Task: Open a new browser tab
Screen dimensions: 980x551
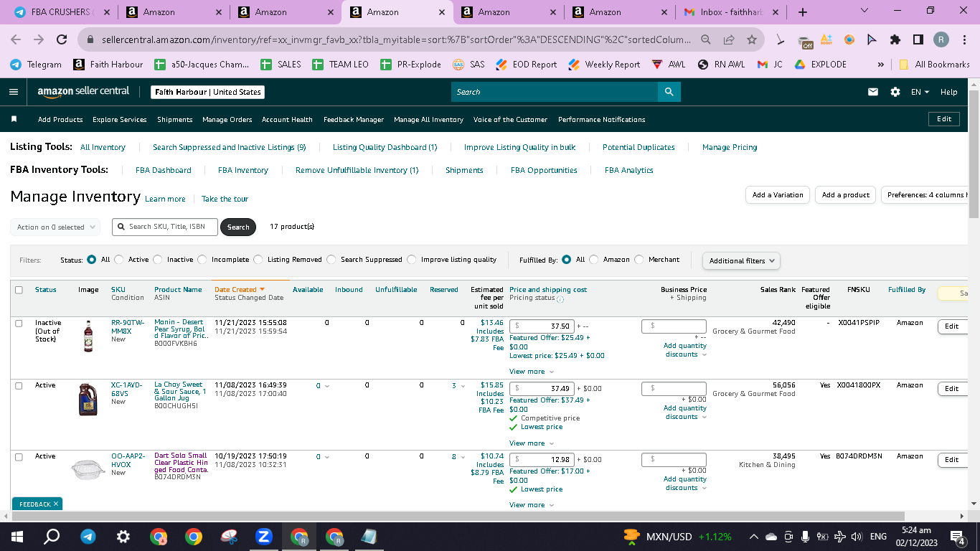Action: coord(802,12)
